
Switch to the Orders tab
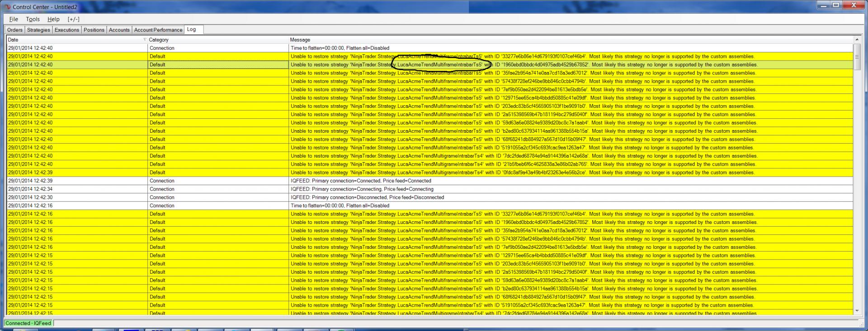(x=15, y=30)
